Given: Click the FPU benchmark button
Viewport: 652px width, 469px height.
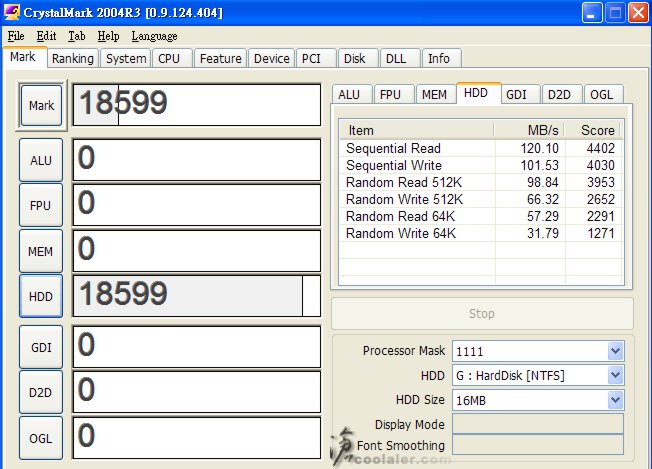Looking at the screenshot, I should click(x=41, y=205).
